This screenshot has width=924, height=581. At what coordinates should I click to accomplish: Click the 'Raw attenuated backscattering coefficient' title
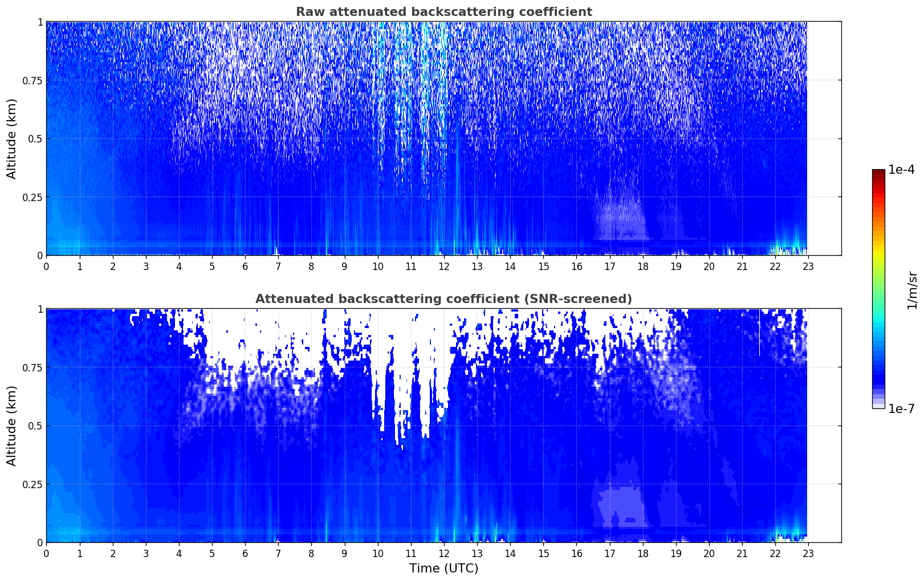[443, 12]
